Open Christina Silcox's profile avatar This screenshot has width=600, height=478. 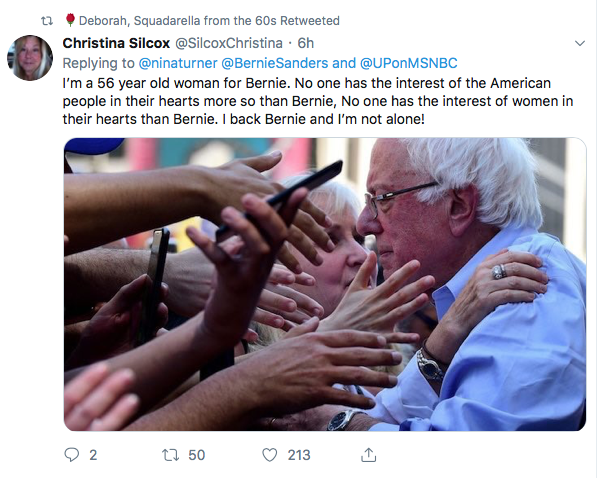coord(30,58)
